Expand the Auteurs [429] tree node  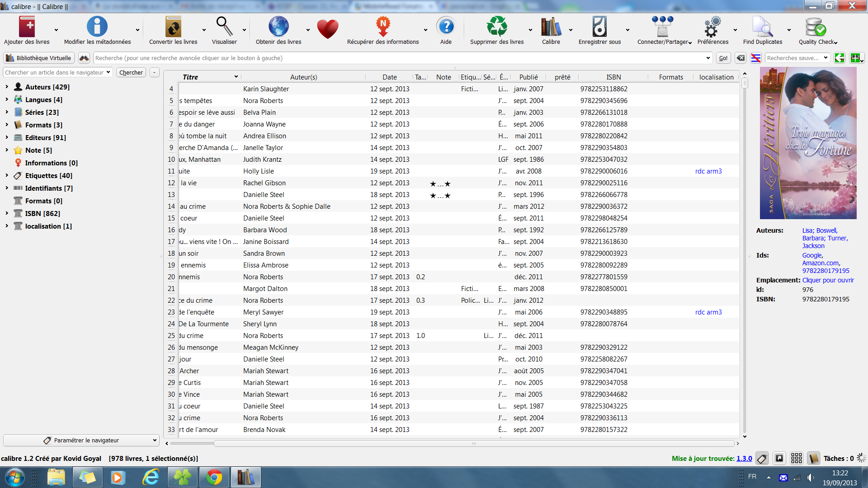click(7, 87)
